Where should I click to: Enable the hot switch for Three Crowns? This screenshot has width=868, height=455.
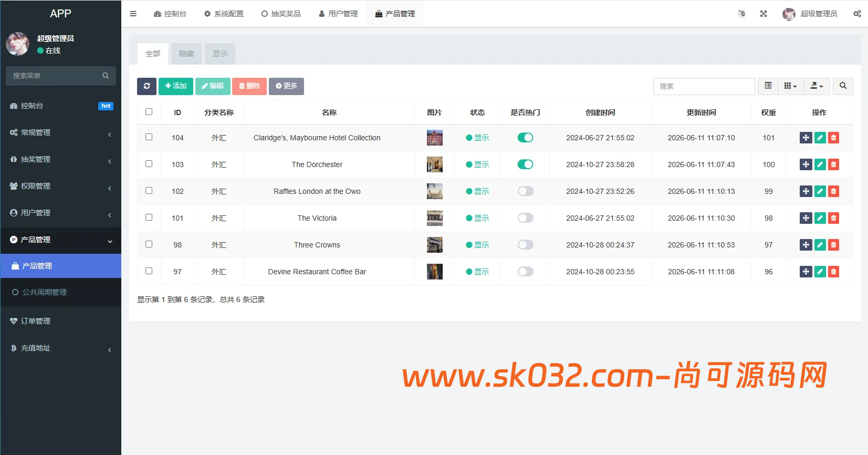click(525, 245)
